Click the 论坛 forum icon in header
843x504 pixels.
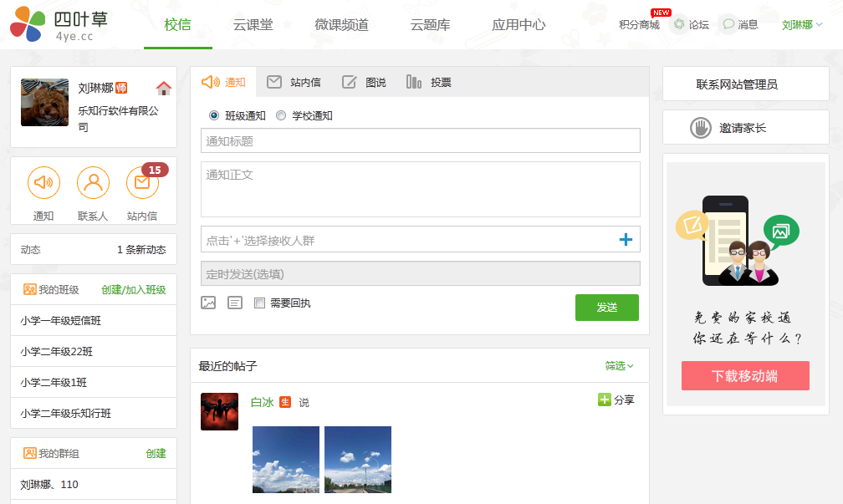(x=679, y=24)
